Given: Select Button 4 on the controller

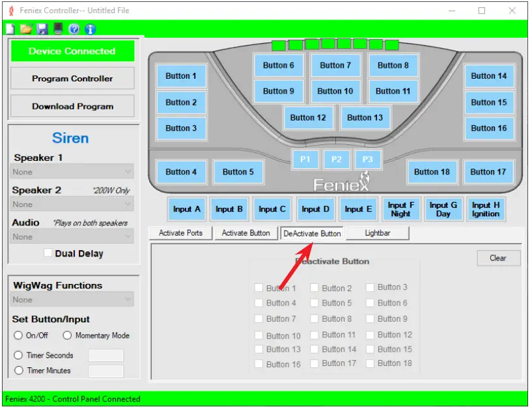Looking at the screenshot, I should [x=181, y=172].
